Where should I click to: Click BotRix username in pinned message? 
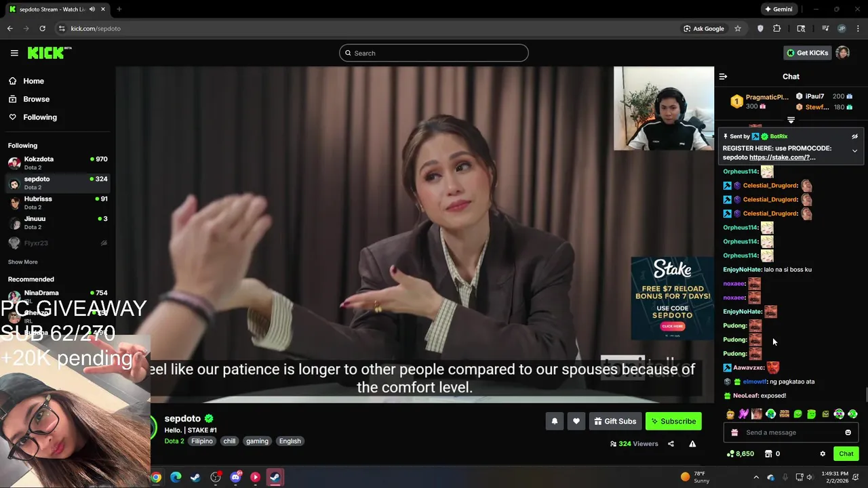pyautogui.click(x=778, y=136)
